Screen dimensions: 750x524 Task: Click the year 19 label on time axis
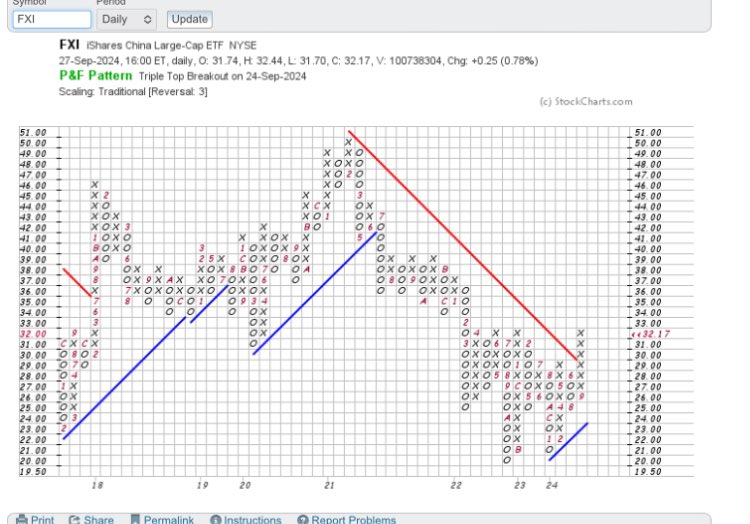202,485
